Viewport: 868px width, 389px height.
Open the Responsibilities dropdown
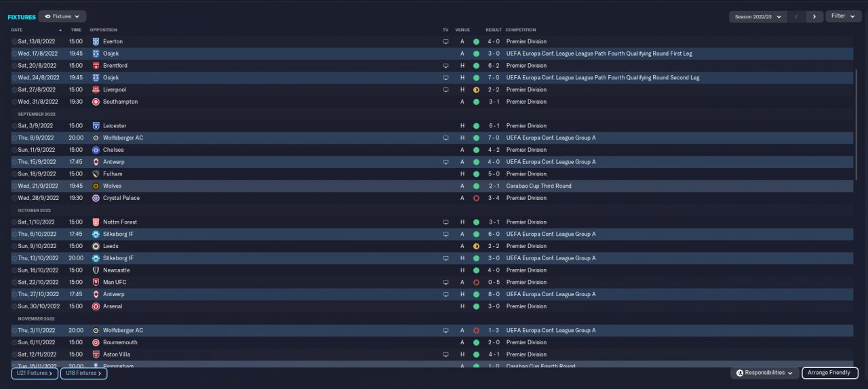(x=764, y=373)
